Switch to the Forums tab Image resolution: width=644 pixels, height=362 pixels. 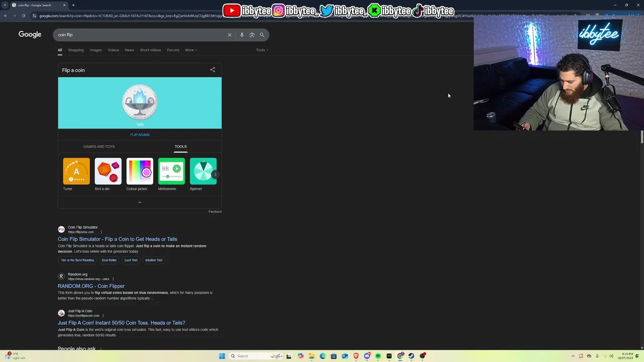(173, 50)
